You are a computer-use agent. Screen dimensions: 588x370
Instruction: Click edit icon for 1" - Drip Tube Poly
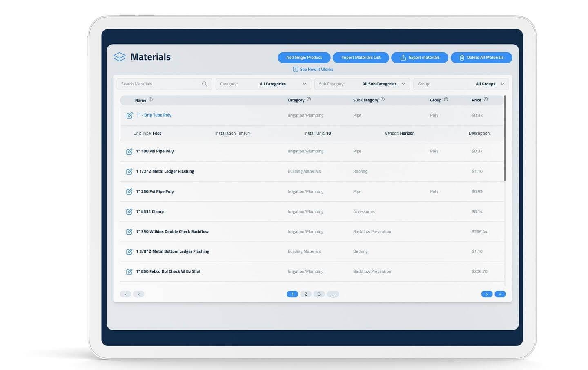(x=129, y=115)
